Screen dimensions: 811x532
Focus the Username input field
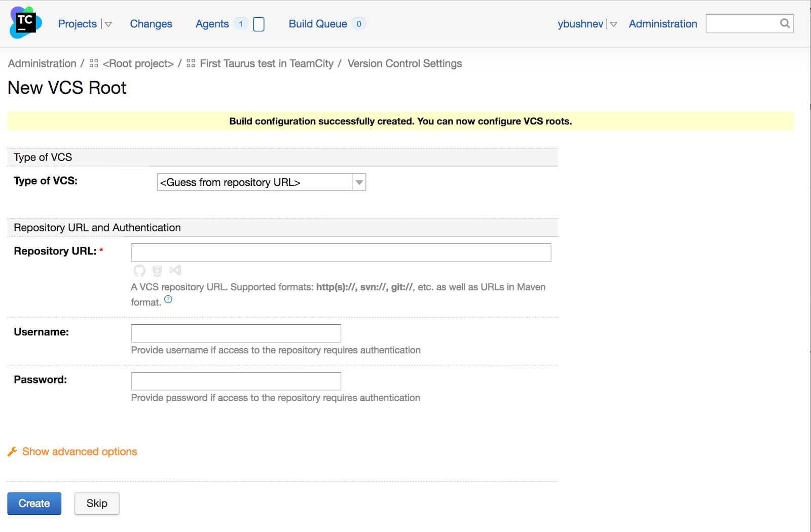click(x=236, y=333)
